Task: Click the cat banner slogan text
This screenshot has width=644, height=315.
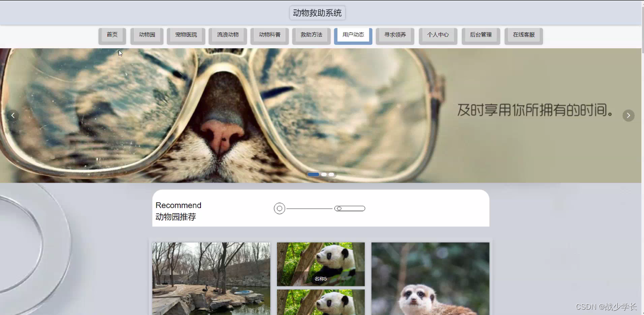Action: pyautogui.click(x=536, y=110)
